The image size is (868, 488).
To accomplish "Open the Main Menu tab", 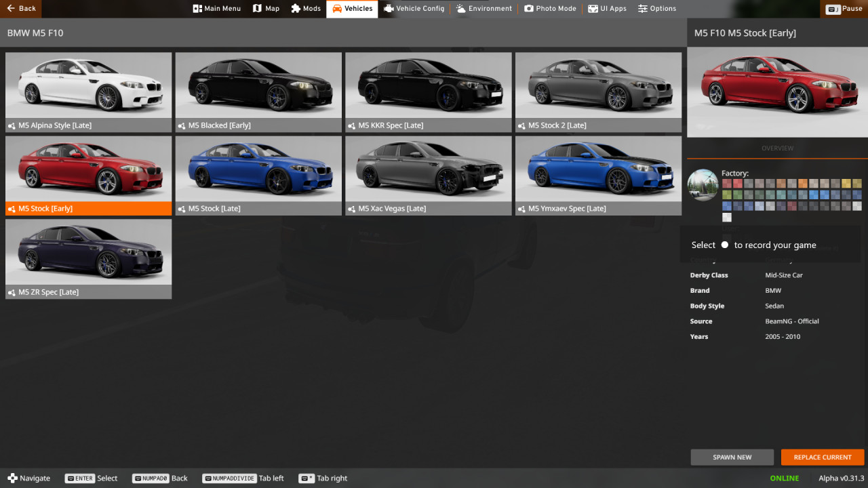I will click(x=217, y=8).
